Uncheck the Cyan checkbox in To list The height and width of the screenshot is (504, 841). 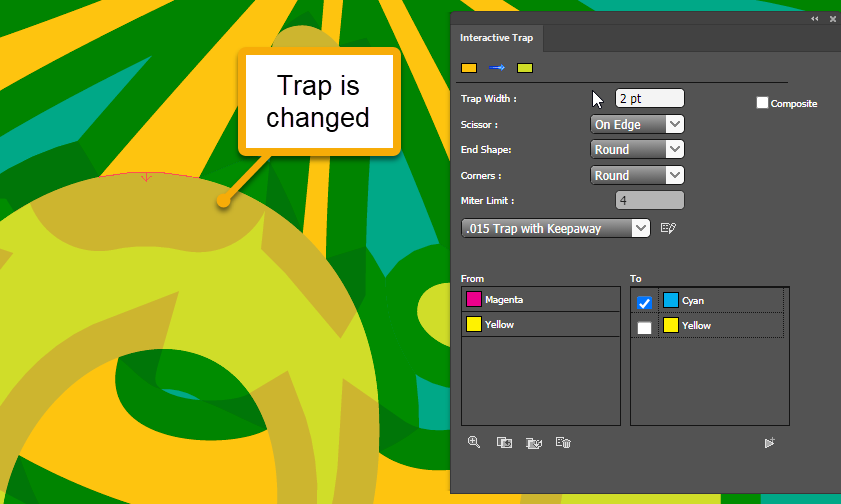coord(645,302)
